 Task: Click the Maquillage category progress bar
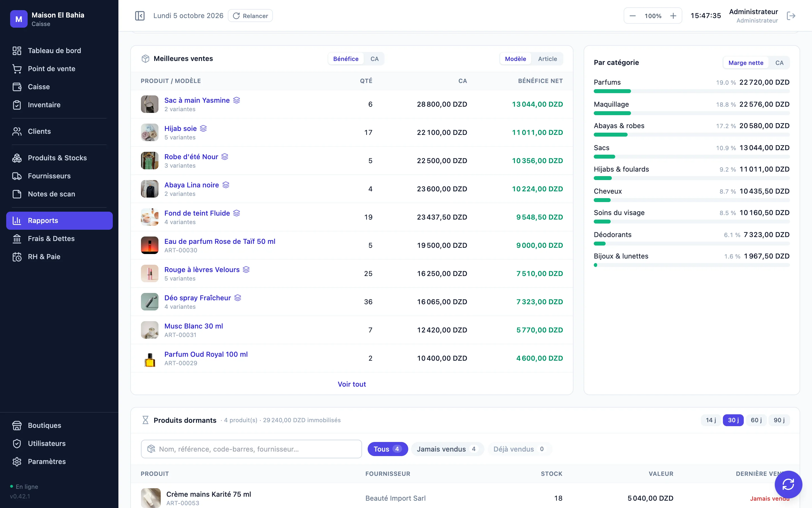(x=692, y=113)
